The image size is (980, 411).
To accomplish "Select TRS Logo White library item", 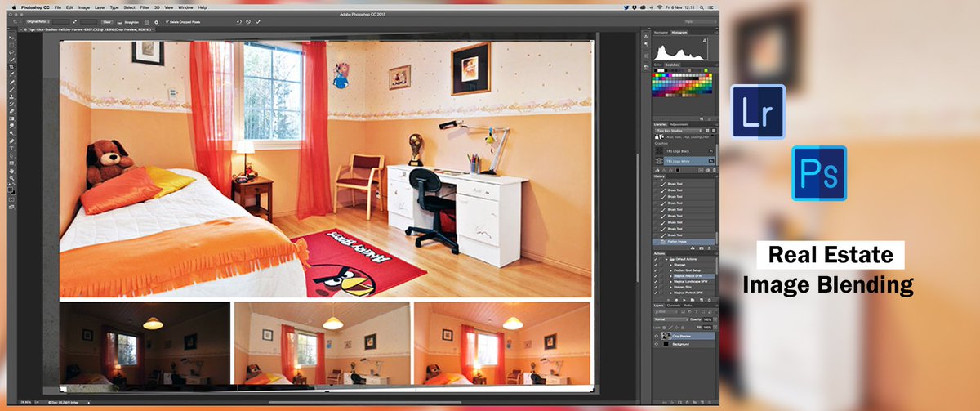I will pos(684,161).
